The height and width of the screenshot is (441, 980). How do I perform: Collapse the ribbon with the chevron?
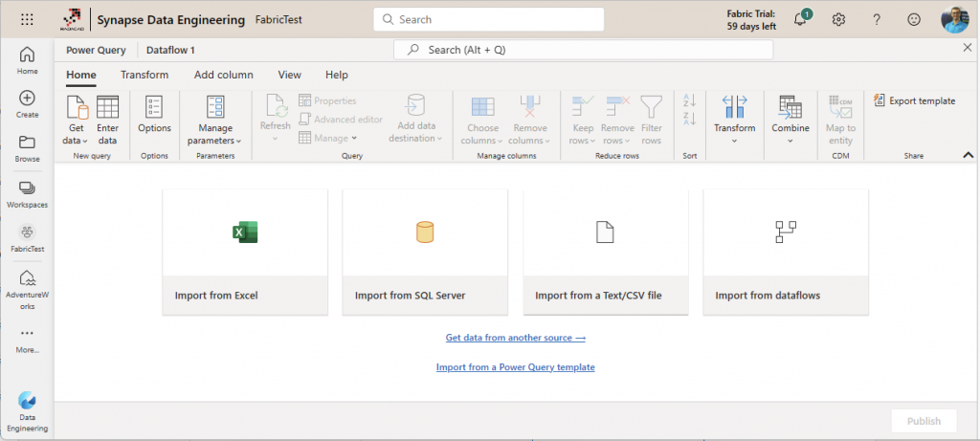pos(968,155)
